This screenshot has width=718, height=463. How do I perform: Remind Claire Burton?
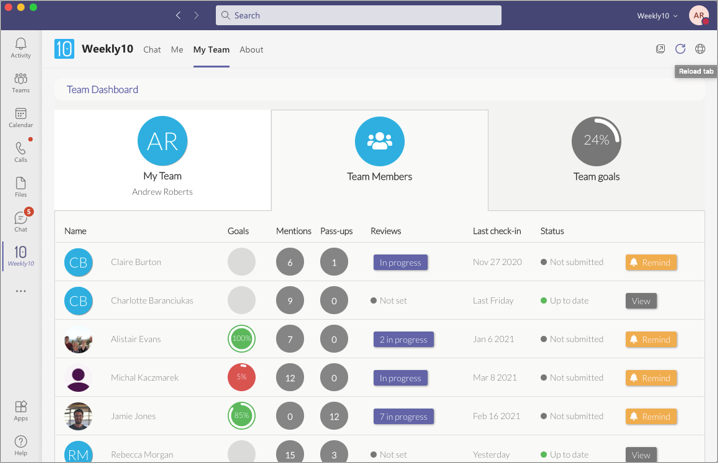point(651,262)
